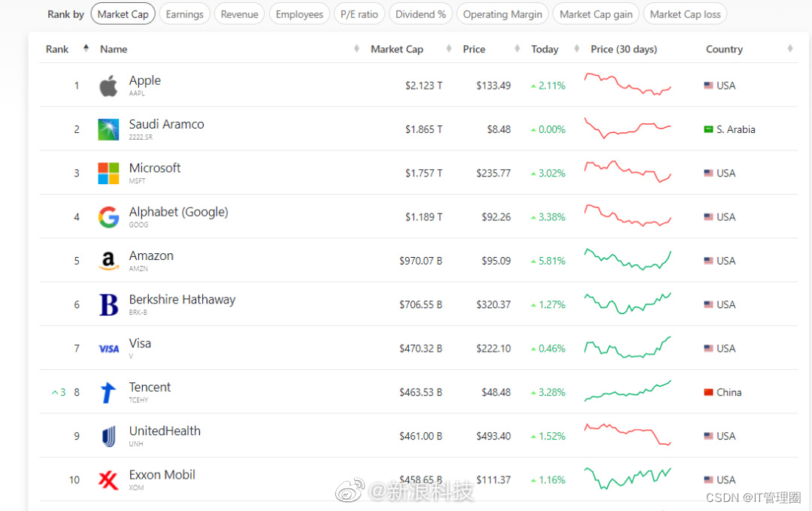This screenshot has height=511, width=812.
Task: Click the Exxon Mobil logo
Action: [x=108, y=480]
